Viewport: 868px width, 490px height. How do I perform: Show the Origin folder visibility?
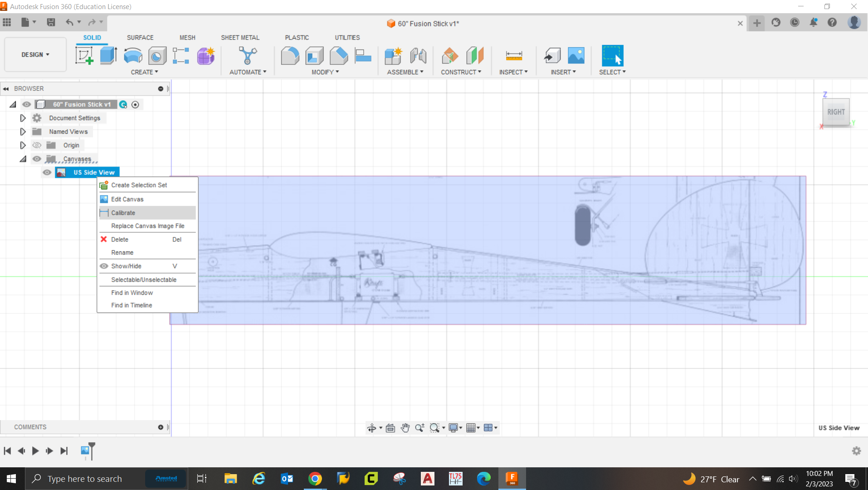click(37, 145)
